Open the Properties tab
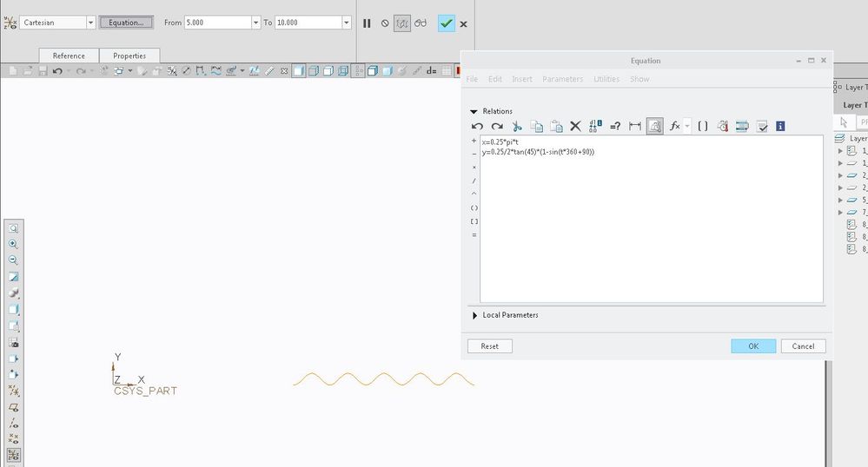Image resolution: width=868 pixels, height=467 pixels. (x=129, y=56)
